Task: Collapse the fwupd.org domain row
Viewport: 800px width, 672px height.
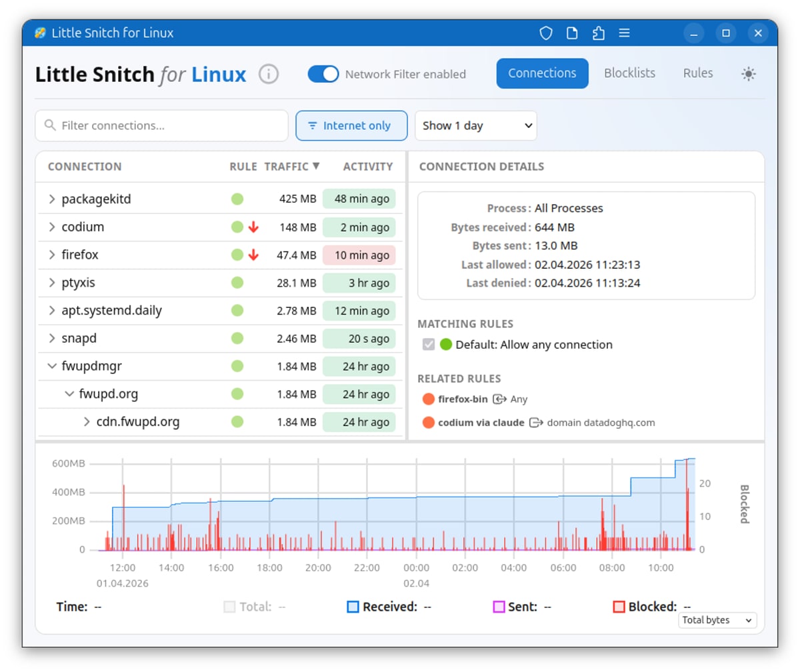Action: (69, 394)
